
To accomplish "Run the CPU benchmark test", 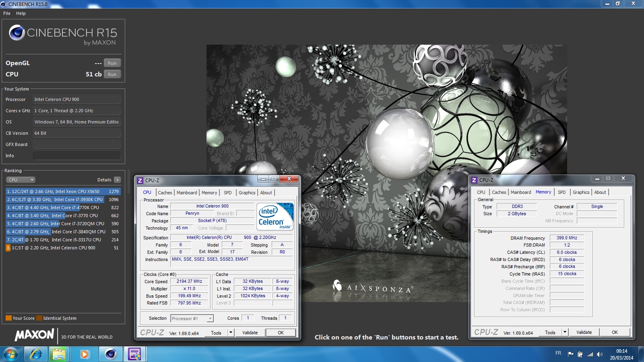I will click(112, 74).
